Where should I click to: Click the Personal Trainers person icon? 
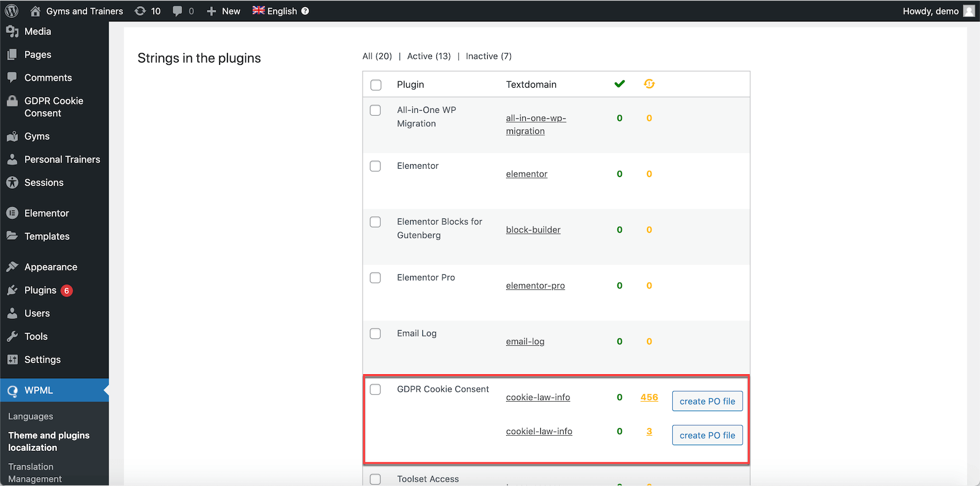[12, 159]
